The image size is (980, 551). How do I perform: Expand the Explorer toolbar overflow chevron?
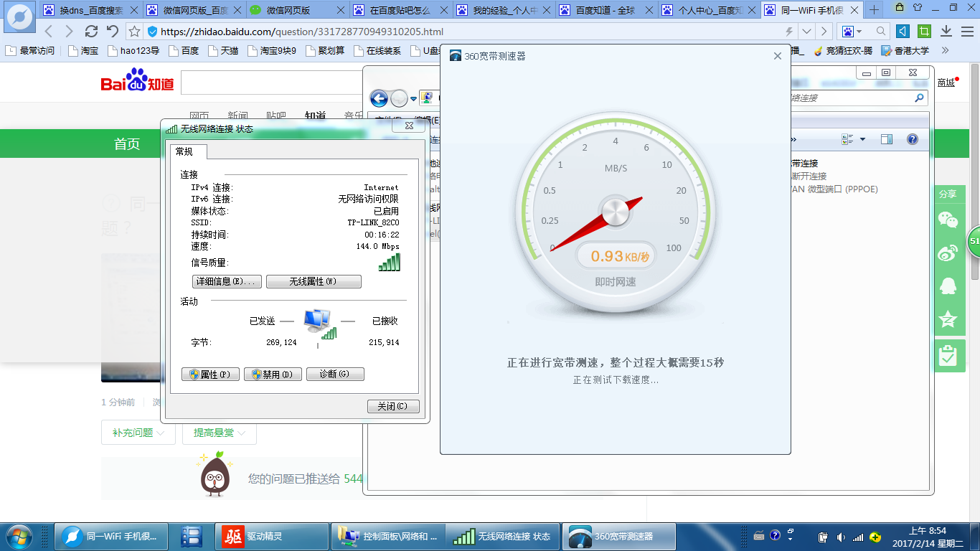pos(793,139)
